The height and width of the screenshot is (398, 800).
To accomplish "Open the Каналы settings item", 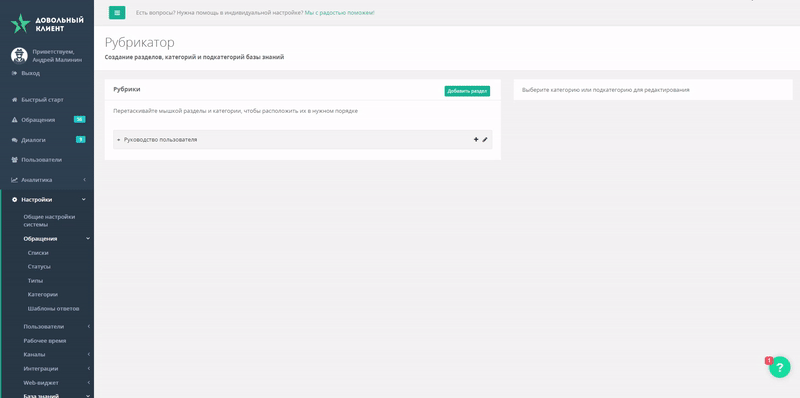I will [x=34, y=355].
